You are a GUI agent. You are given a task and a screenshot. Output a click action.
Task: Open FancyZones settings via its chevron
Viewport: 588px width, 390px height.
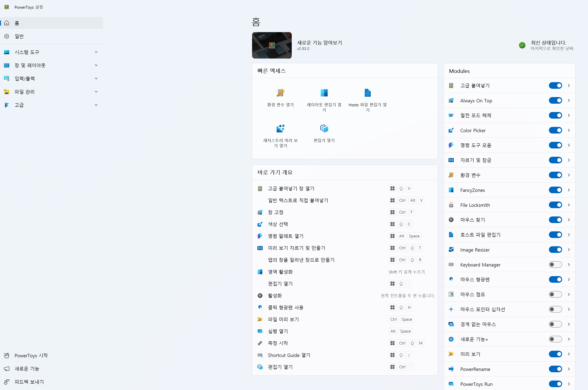point(569,190)
